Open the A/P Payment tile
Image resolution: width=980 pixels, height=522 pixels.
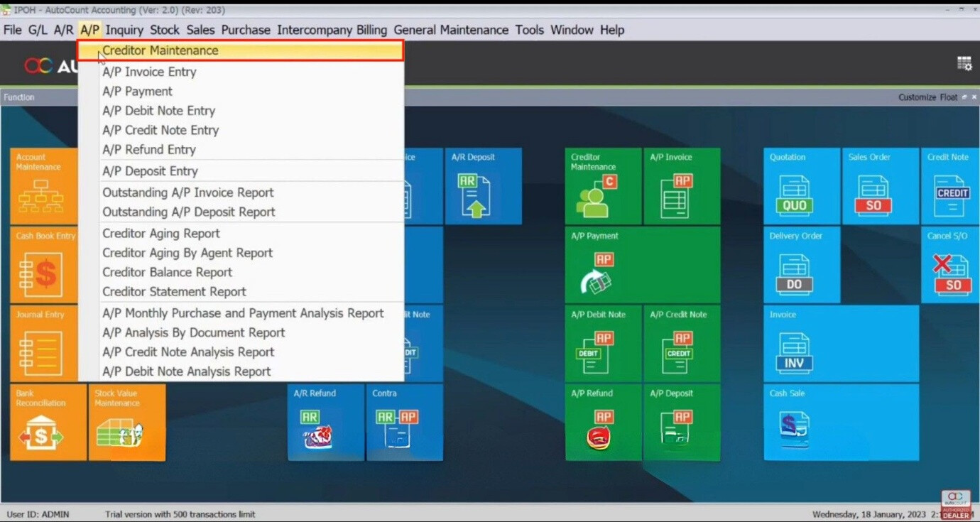coord(642,265)
